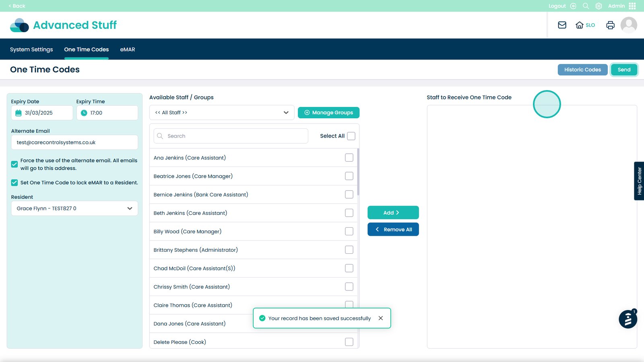Image resolution: width=644 pixels, height=362 pixels.
Task: Open the settings gear icon
Action: point(599,6)
